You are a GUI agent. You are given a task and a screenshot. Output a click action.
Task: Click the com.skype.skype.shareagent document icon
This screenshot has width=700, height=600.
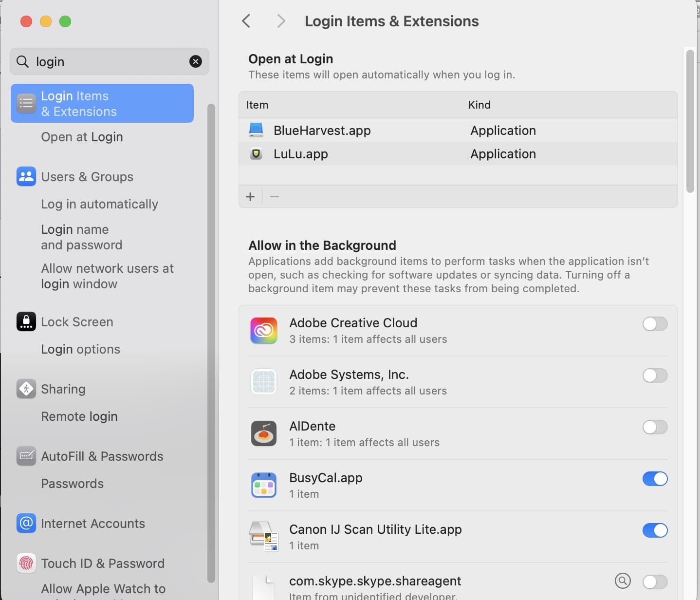(x=264, y=587)
